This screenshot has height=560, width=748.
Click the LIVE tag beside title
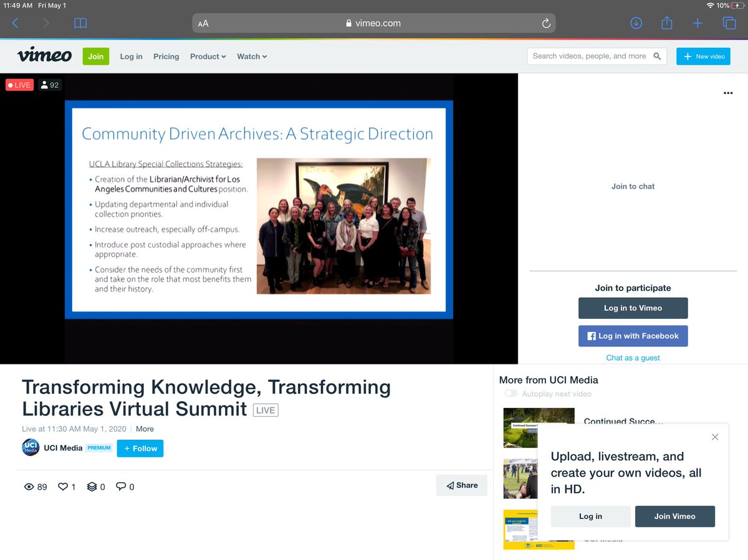tap(266, 411)
